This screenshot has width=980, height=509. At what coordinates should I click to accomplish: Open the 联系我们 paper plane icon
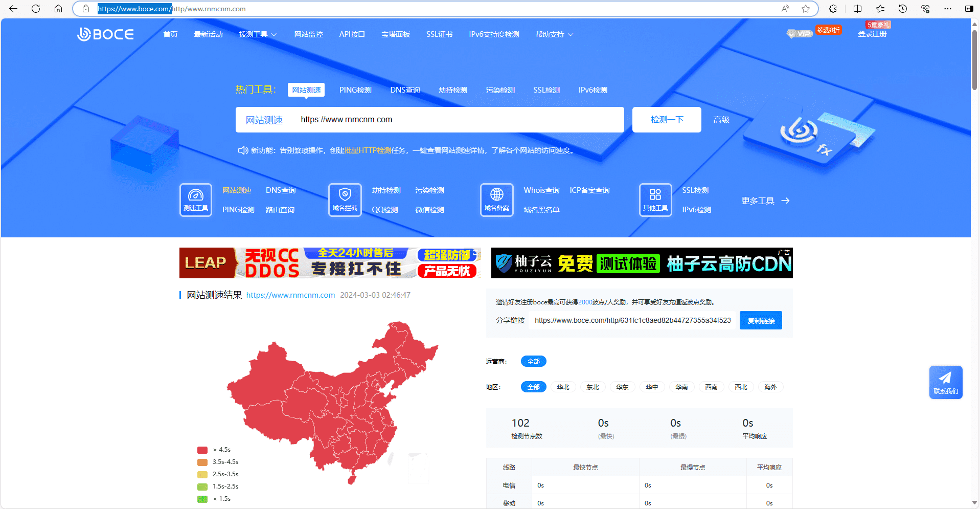(945, 382)
